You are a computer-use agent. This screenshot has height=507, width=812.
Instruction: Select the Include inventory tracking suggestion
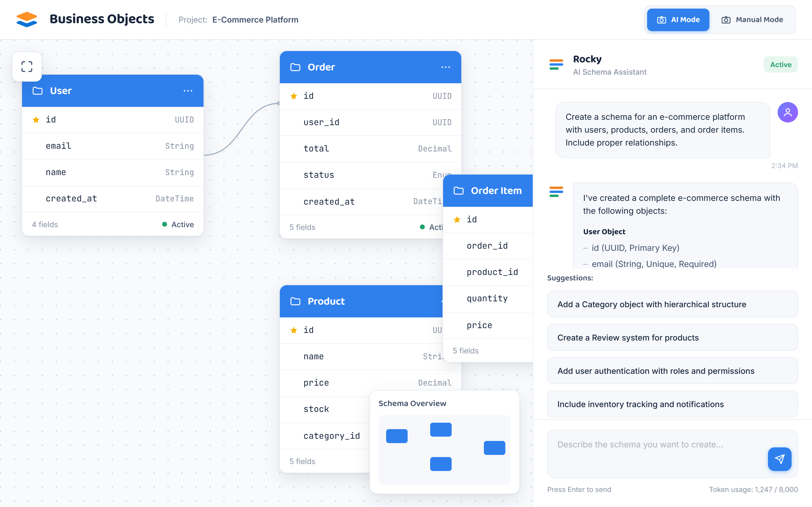point(672,404)
